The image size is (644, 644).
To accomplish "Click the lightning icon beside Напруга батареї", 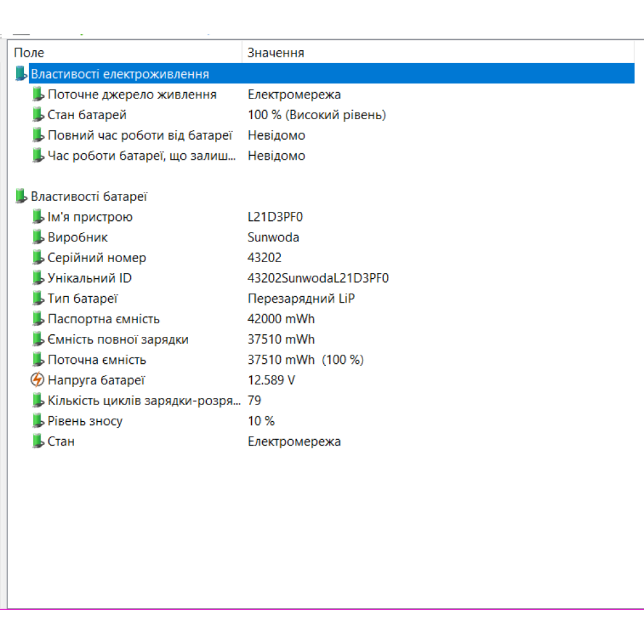I will click(x=38, y=380).
